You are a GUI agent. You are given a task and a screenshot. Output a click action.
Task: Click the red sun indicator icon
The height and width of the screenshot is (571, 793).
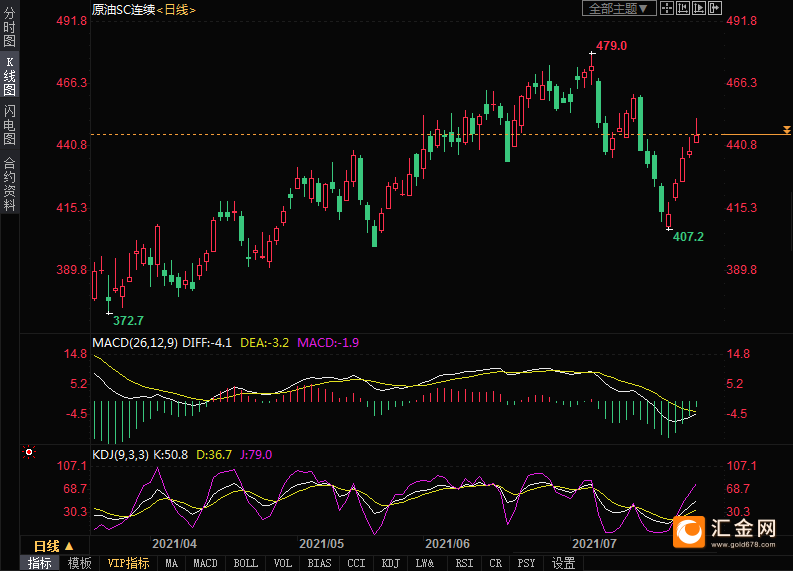tap(29, 452)
